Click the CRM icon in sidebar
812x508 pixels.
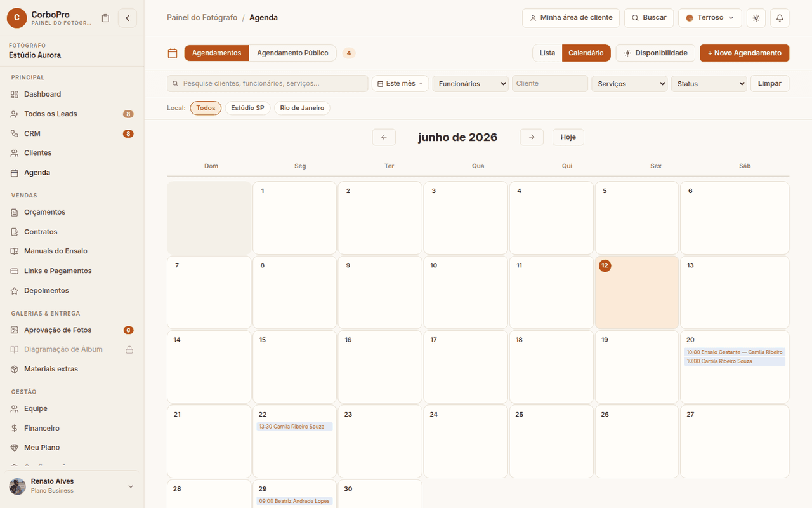click(15, 133)
